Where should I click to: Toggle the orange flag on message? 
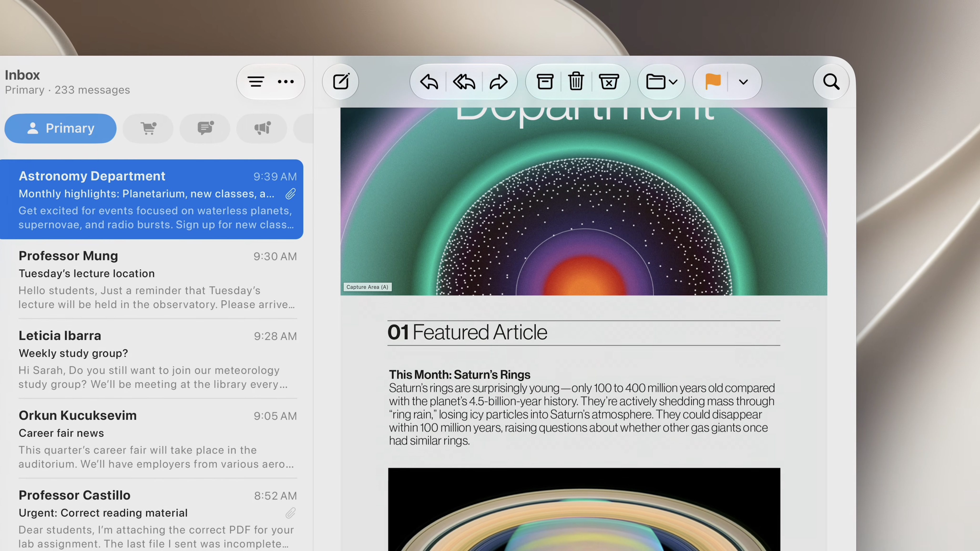coord(713,82)
